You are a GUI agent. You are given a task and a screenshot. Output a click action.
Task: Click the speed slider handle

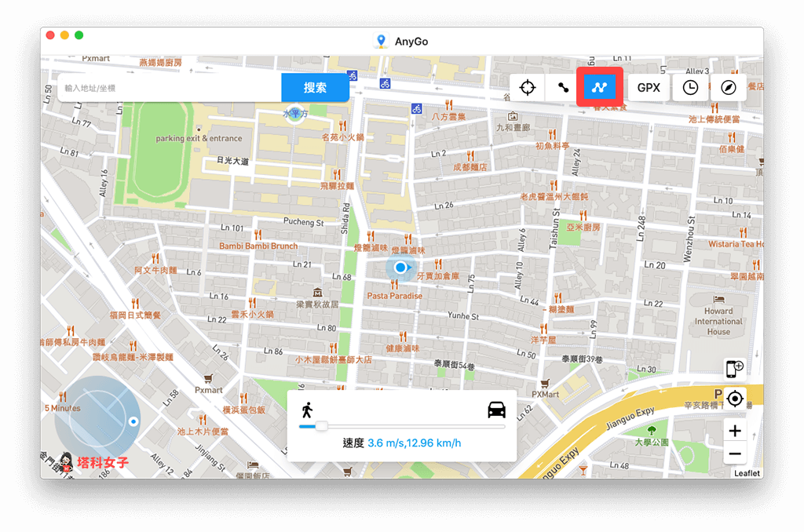click(x=321, y=426)
